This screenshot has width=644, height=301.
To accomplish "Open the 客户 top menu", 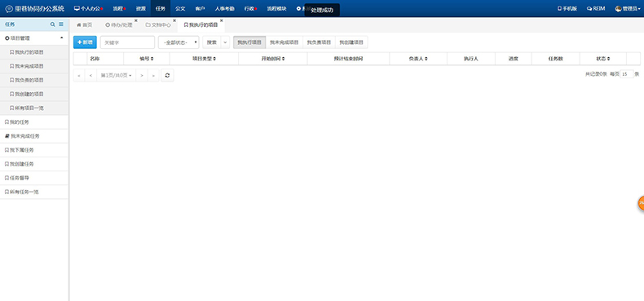I will (x=200, y=9).
